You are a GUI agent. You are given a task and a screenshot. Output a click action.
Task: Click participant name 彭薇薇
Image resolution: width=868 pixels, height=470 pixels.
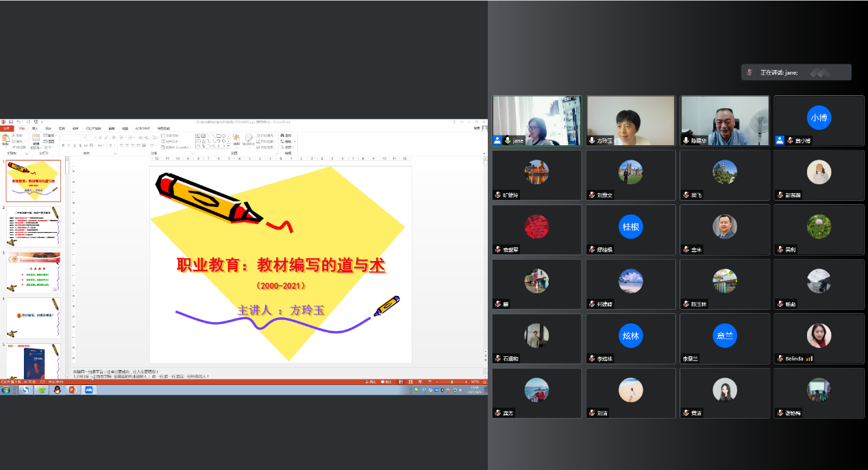[793, 195]
